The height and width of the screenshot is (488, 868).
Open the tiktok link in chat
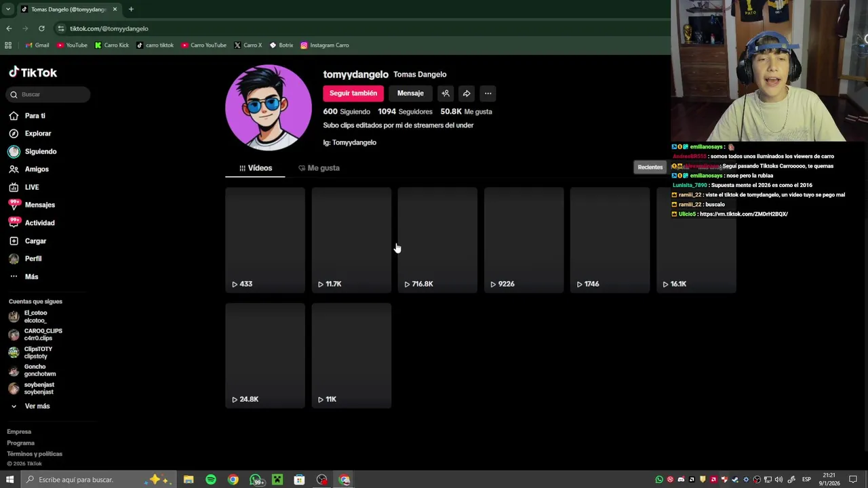743,214
